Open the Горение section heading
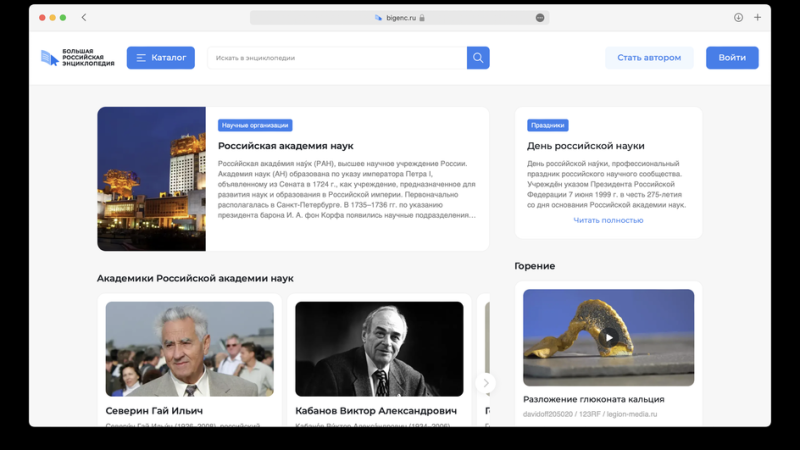This screenshot has width=800, height=450. tap(535, 266)
